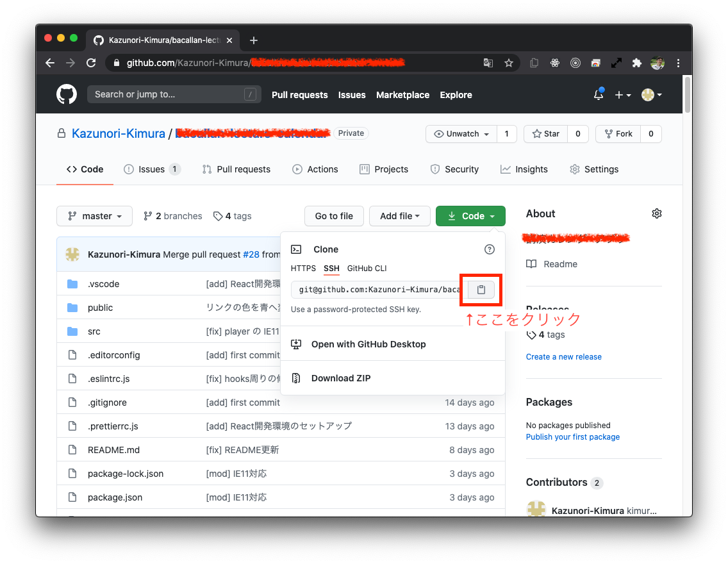Click Open with GitHub Desktop

368,344
